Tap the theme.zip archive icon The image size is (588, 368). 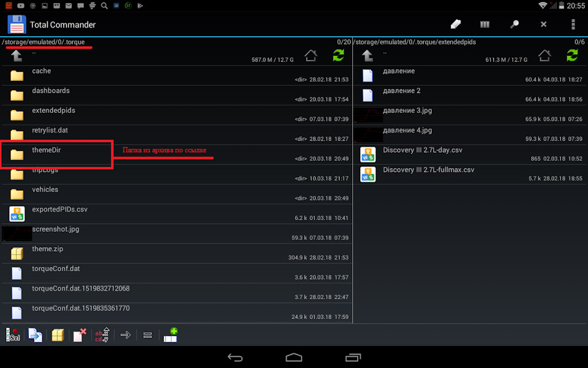point(17,254)
